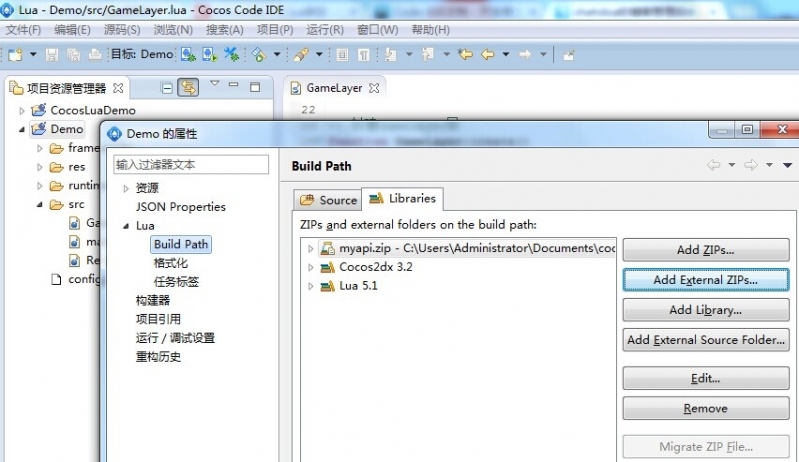Open the 项目(P) menu
This screenshot has width=799, height=462.
(x=275, y=30)
